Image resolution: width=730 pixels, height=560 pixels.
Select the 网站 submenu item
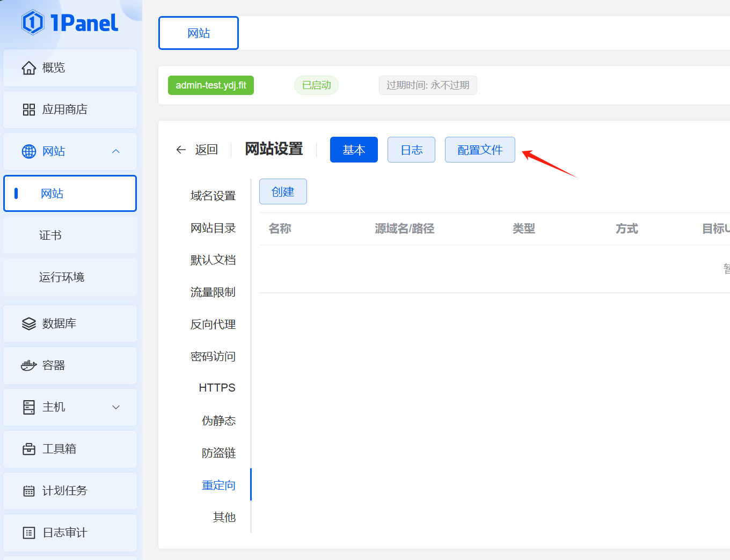pyautogui.click(x=70, y=193)
